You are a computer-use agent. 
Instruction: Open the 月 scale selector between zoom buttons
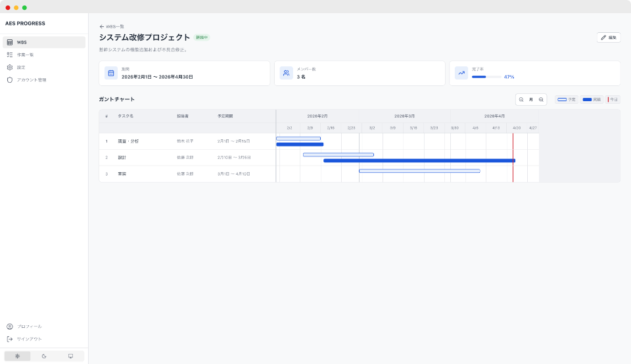[x=531, y=100]
